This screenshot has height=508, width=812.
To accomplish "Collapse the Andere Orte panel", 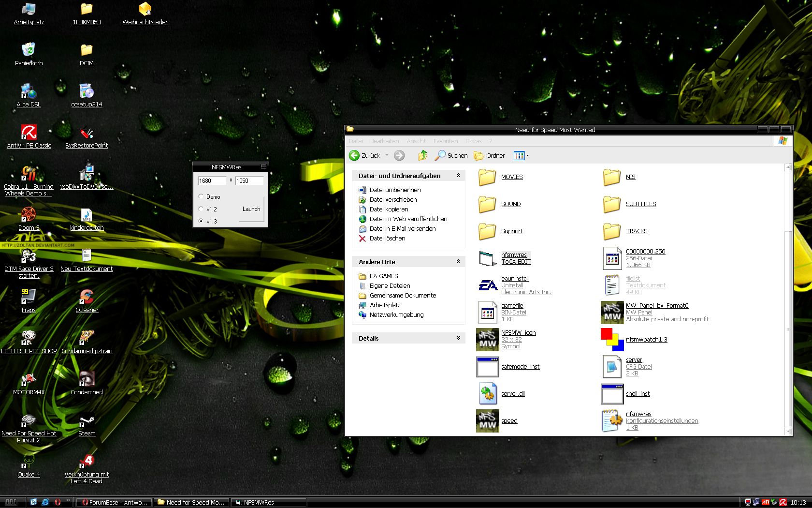I will [x=458, y=262].
